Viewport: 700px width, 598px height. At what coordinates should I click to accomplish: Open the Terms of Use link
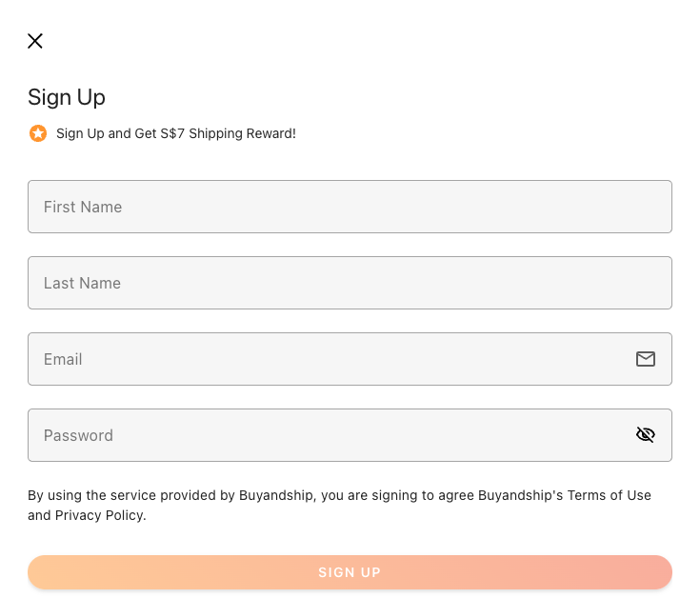tap(610, 495)
